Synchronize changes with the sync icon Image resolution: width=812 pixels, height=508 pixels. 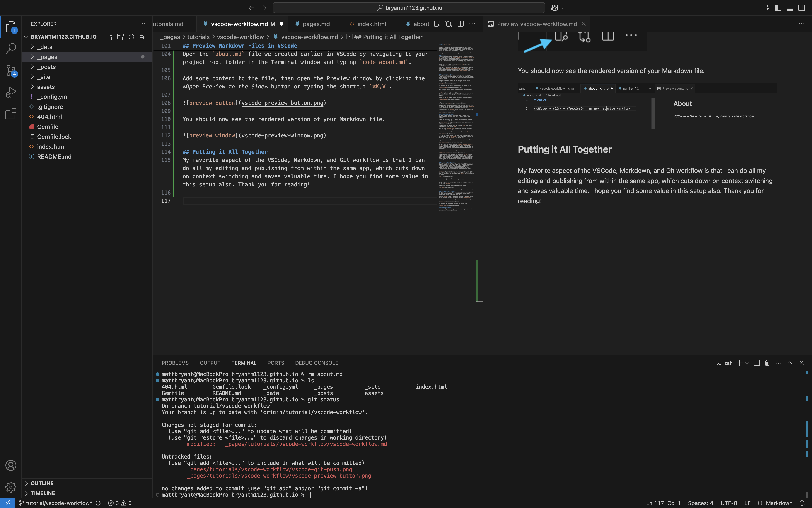coord(98,503)
